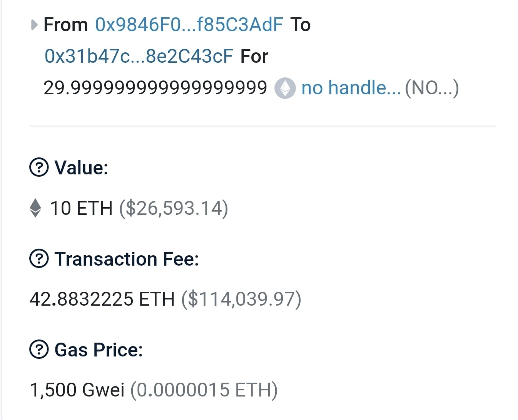Image resolution: width=518 pixels, height=420 pixels.
Task: Click the Ethereum symbol beside 10 ETH
Action: coord(35,208)
